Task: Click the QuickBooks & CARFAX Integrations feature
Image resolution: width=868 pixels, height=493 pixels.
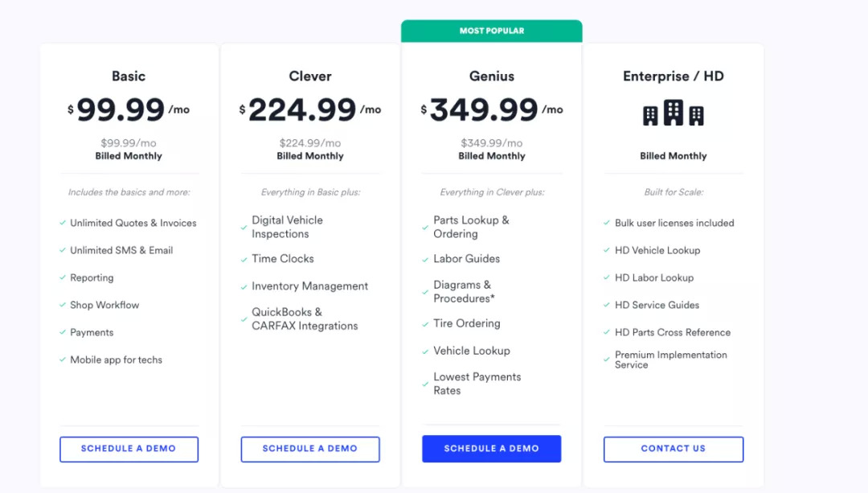Action: point(305,318)
